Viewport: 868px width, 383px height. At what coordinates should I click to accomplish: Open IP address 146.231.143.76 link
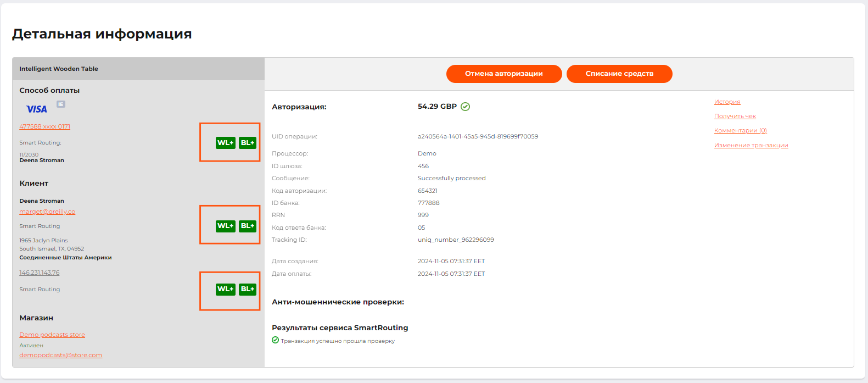pyautogui.click(x=40, y=273)
